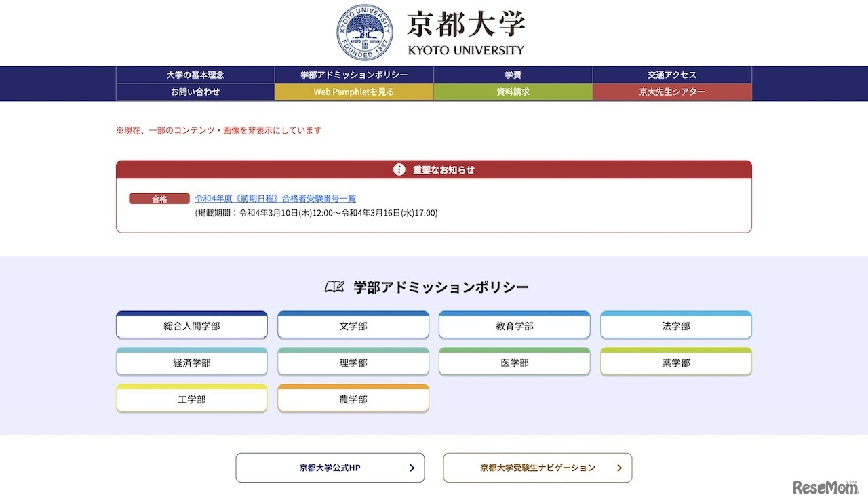This screenshot has width=868, height=503.
Task: Open the 学費 navigation item
Action: 513,75
